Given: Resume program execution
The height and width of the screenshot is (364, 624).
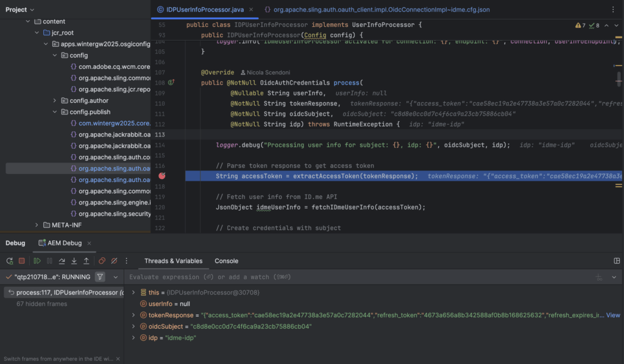Looking at the screenshot, I should pos(37,261).
